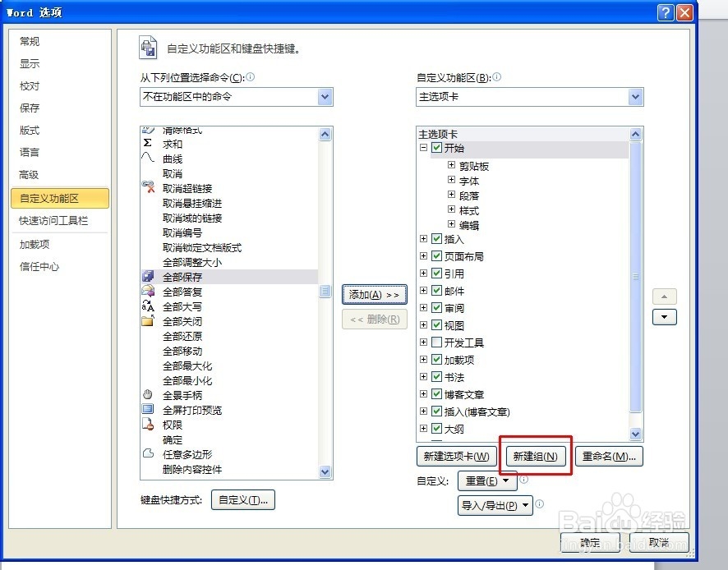Expand the 字体 group
Viewport: 728px width, 570px height.
click(x=451, y=180)
